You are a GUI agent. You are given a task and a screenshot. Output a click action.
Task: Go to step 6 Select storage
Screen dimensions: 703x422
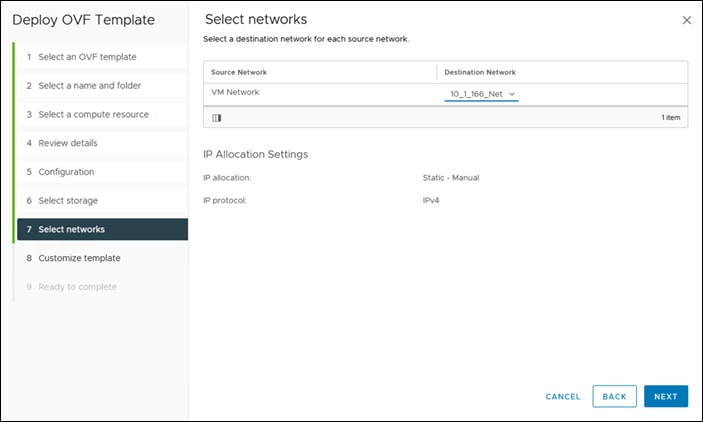tap(102, 200)
